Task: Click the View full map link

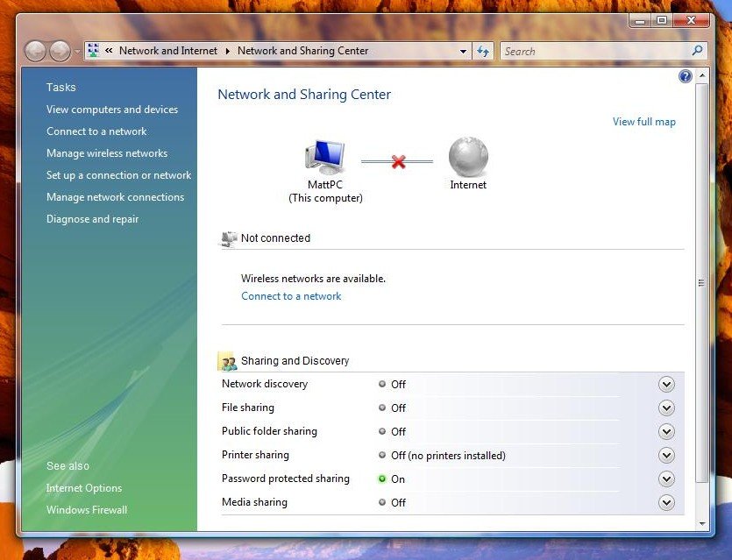Action: pyautogui.click(x=643, y=122)
